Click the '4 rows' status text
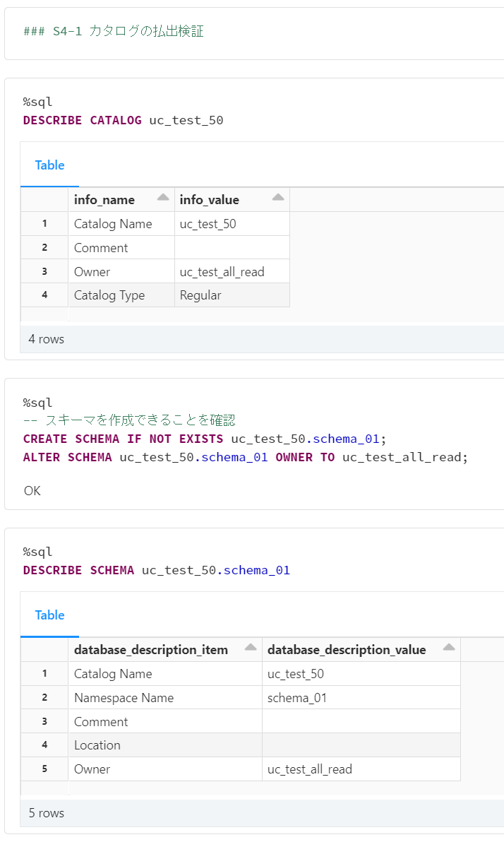Screen dimensions: 504x842 (x=46, y=339)
